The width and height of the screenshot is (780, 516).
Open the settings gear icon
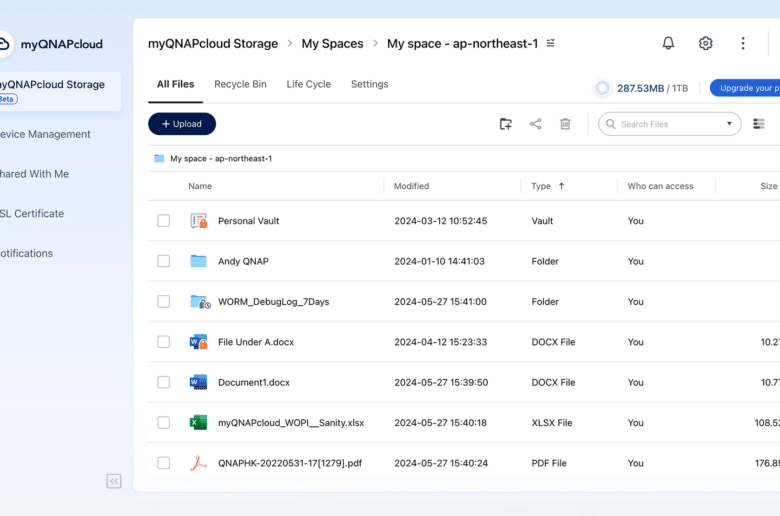tap(705, 43)
